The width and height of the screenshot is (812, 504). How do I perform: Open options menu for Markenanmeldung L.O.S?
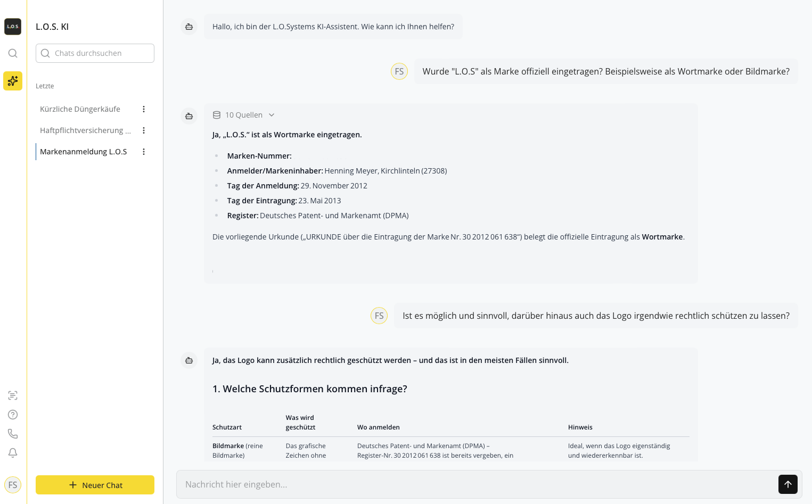click(144, 152)
